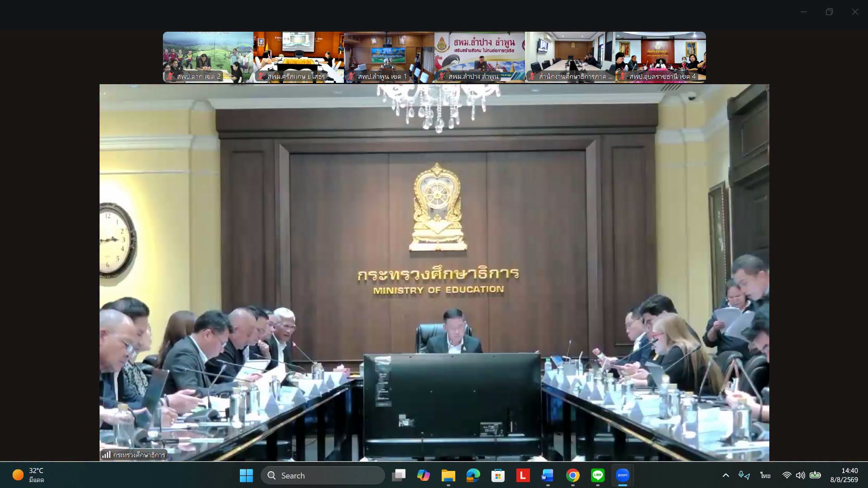The height and width of the screenshot is (488, 868).
Task: Open the red L app in taskbar
Action: pos(523,475)
